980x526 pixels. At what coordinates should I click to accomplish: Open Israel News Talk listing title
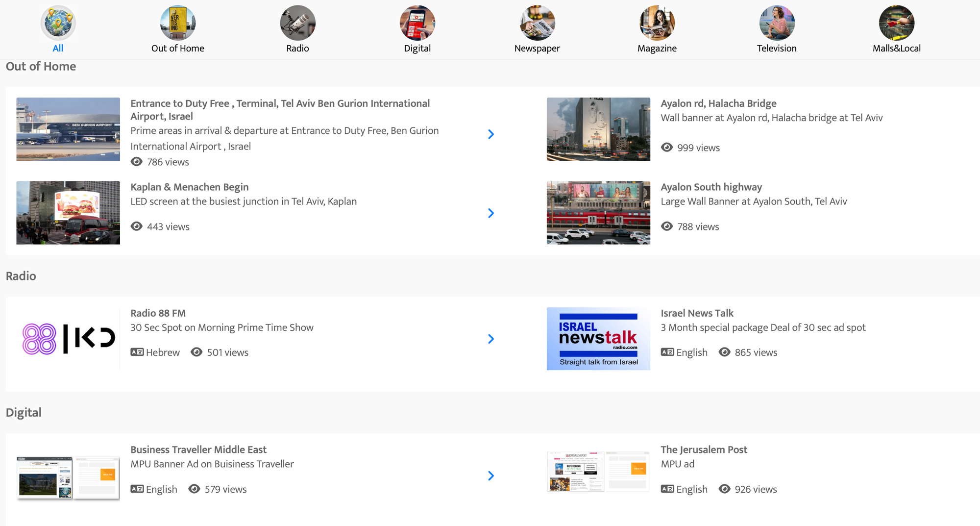tap(697, 313)
